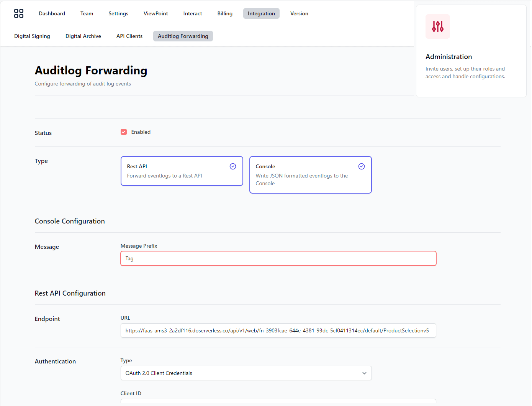Click the authentication dropdown chevron arrow
532x406 pixels.
(x=364, y=373)
